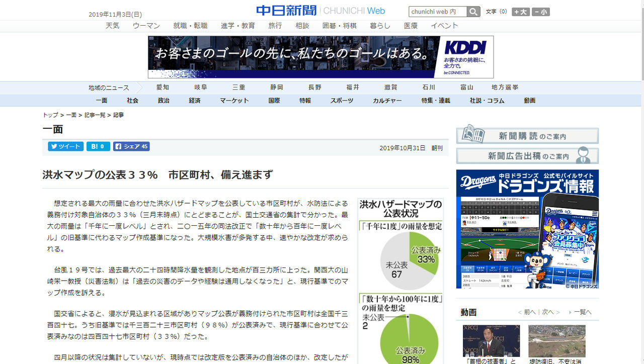Image resolution: width=644 pixels, height=364 pixels.
Task: Open イベント menu item
Action: coord(445,26)
